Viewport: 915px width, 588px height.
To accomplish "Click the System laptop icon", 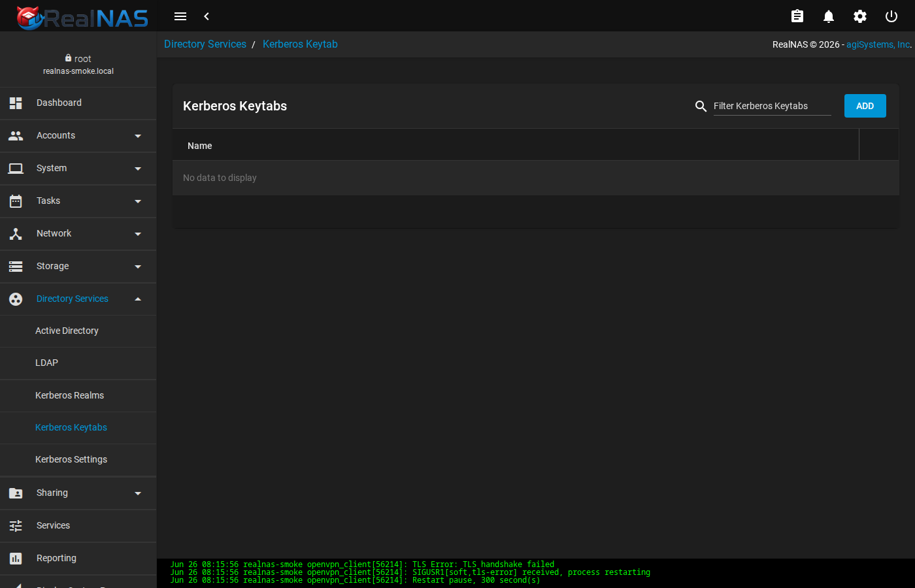I will [16, 169].
